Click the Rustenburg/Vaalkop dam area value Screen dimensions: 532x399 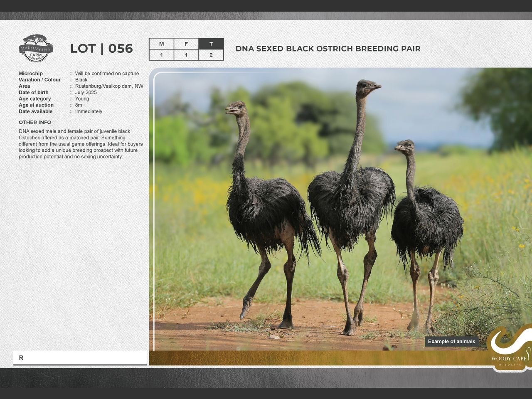[109, 86]
